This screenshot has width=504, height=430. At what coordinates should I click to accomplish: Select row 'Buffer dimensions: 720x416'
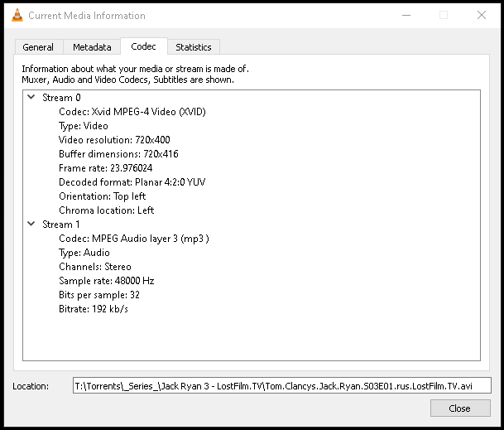pos(118,154)
